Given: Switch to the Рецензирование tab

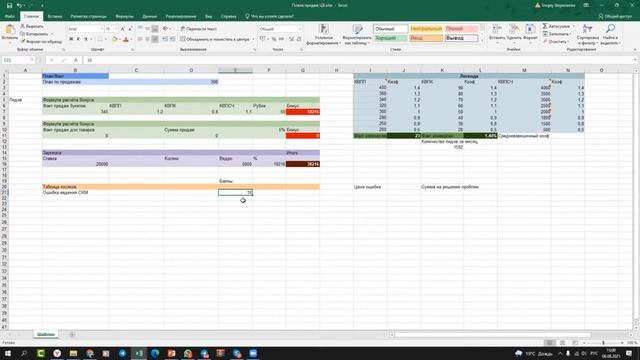Looking at the screenshot, I should pos(181,16).
